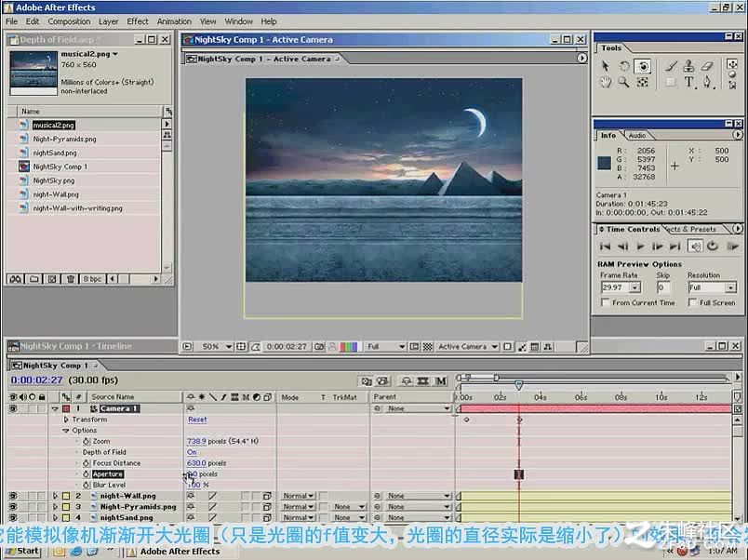Select the Rotation tool
Screen dimensions: 748x560
[624, 66]
